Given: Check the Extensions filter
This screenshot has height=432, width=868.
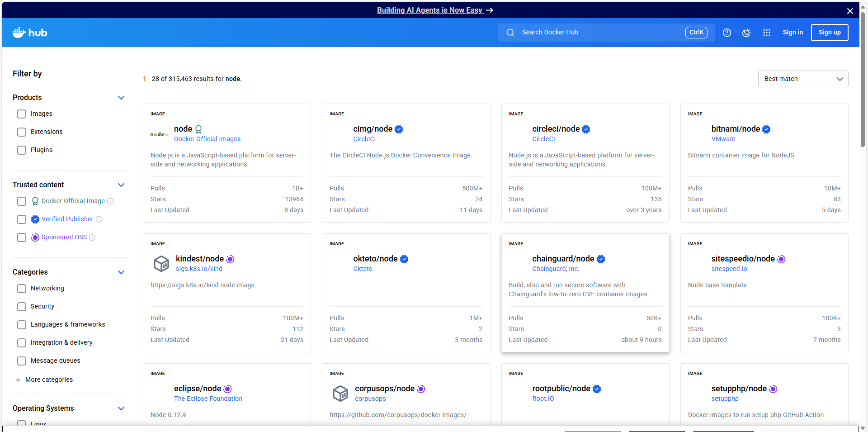Looking at the screenshot, I should point(22,132).
